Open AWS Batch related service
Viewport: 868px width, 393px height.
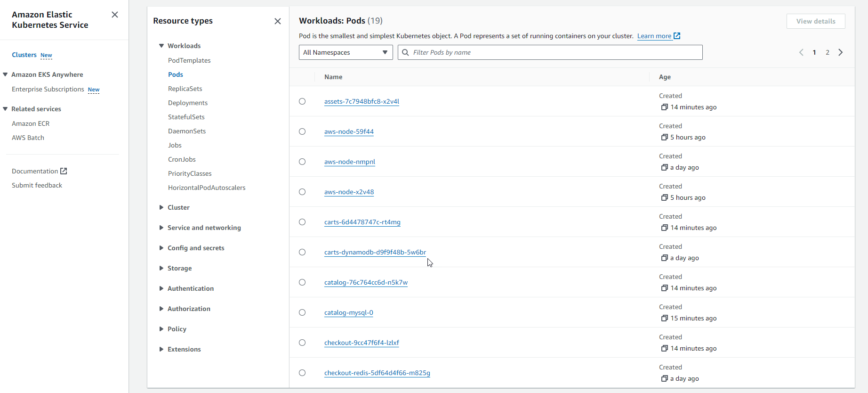(28, 138)
